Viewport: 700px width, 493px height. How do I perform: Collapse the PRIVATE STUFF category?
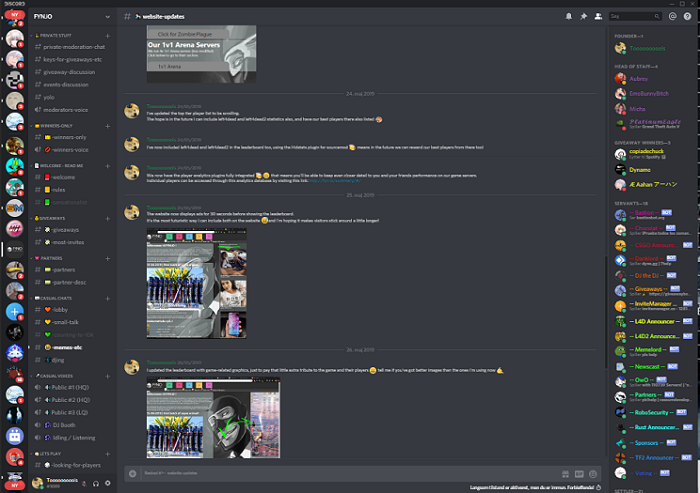coord(56,36)
